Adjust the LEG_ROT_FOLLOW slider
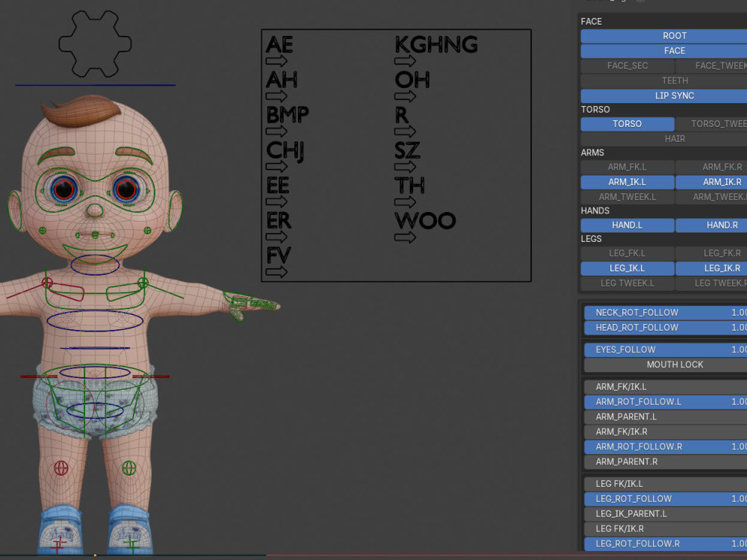Image resolution: width=747 pixels, height=560 pixels. [666, 499]
